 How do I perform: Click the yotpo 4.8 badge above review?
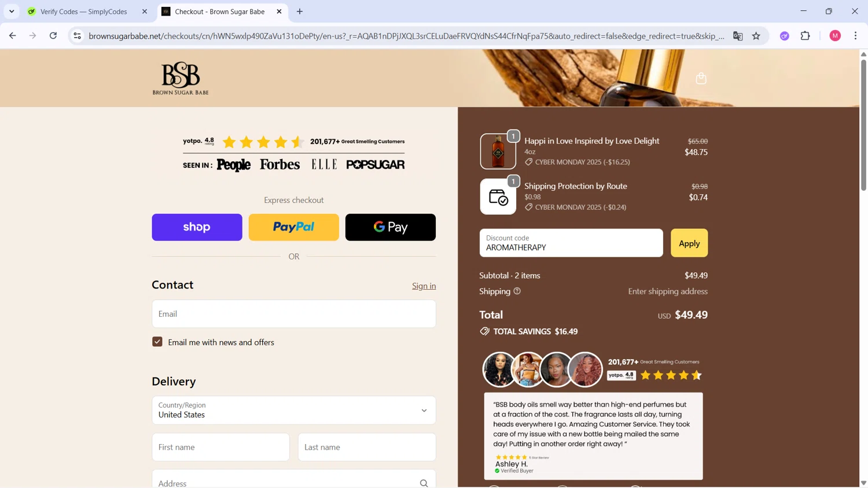point(621,375)
